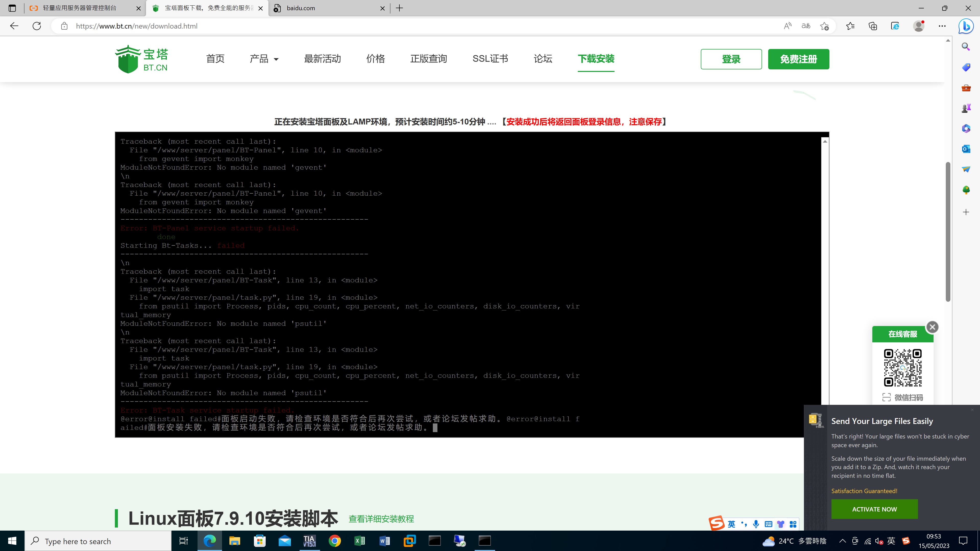Add this page to favorites star

click(x=824, y=26)
